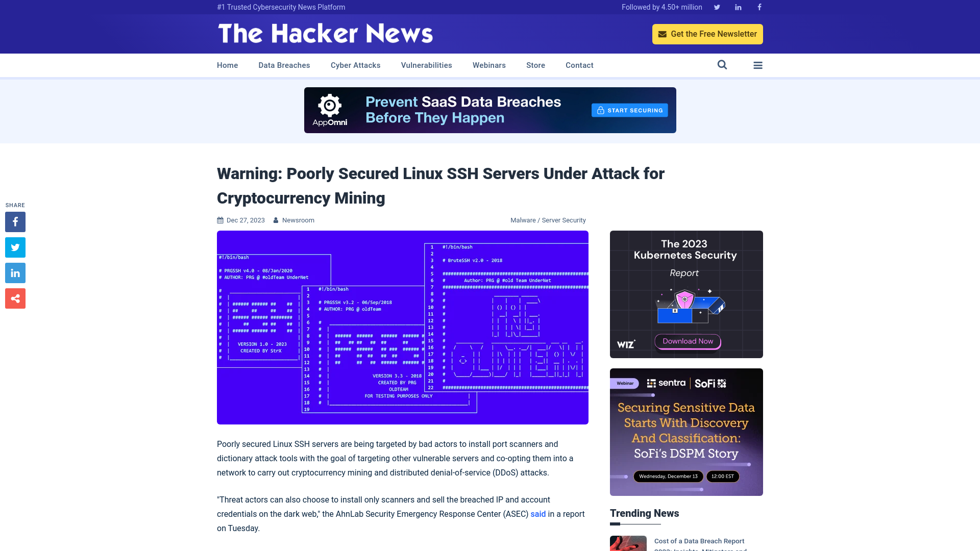Viewport: 980px width, 551px height.
Task: Click the Download Now button on Wiz ad
Action: [x=685, y=340]
